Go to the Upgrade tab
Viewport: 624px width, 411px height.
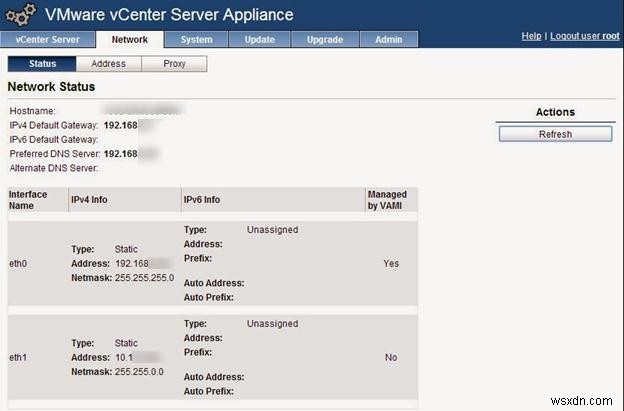[325, 39]
